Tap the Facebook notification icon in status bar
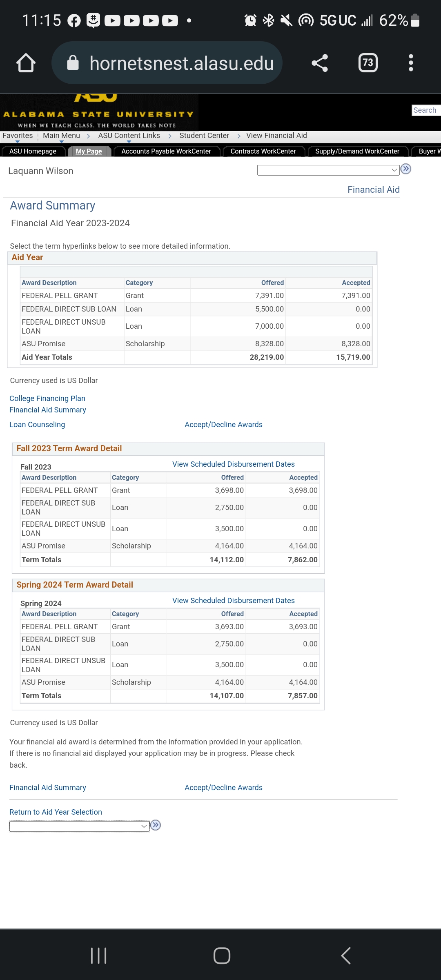 pyautogui.click(x=74, y=20)
